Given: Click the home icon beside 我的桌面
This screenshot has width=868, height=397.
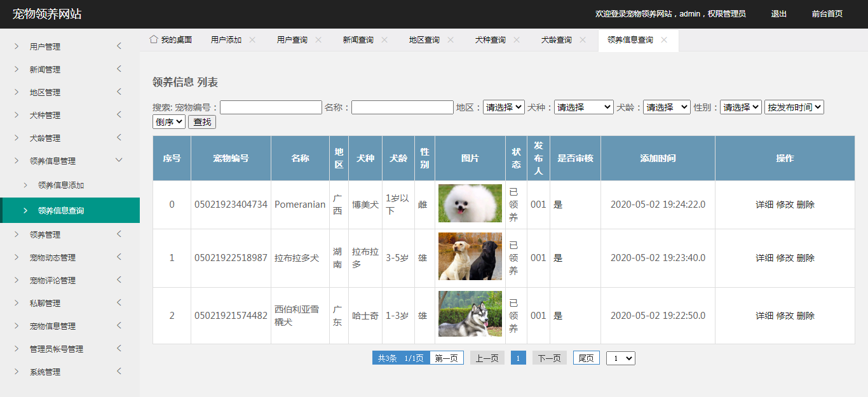Looking at the screenshot, I should [153, 39].
